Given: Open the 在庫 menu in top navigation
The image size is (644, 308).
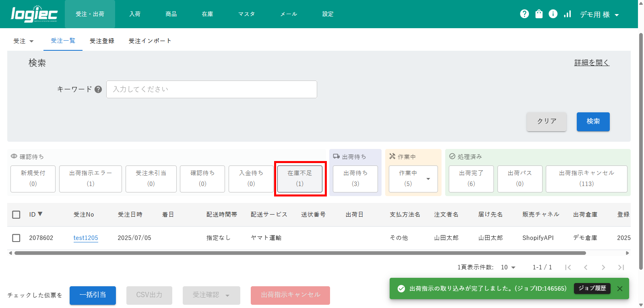Looking at the screenshot, I should (207, 14).
